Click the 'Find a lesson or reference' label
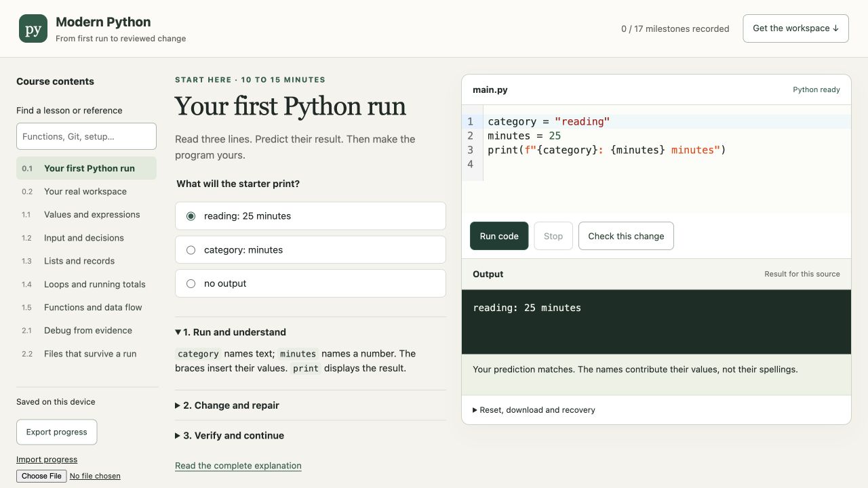The height and width of the screenshot is (488, 868). pos(69,110)
